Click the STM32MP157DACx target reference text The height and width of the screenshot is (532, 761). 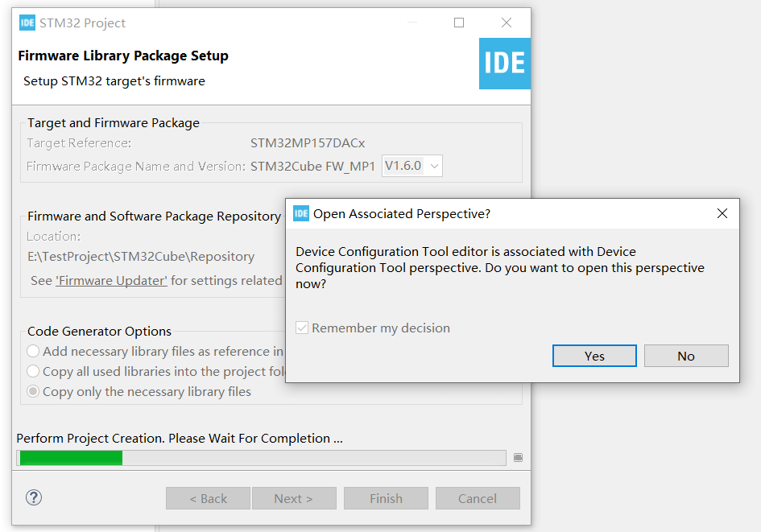click(308, 143)
